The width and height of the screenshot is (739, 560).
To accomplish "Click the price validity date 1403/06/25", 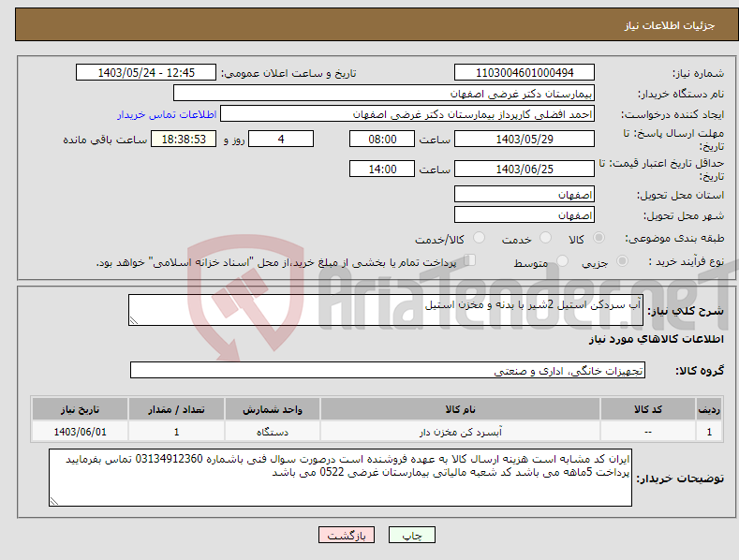I will coord(525,169).
